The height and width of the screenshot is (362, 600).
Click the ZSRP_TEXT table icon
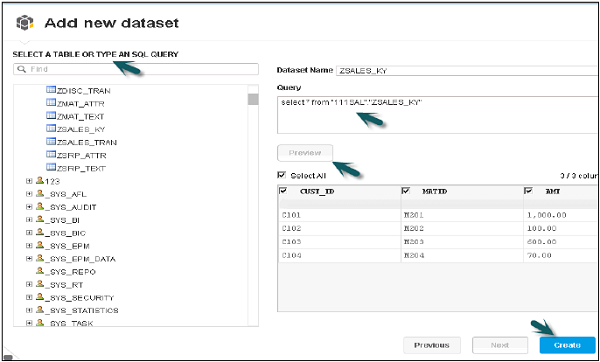(51, 167)
